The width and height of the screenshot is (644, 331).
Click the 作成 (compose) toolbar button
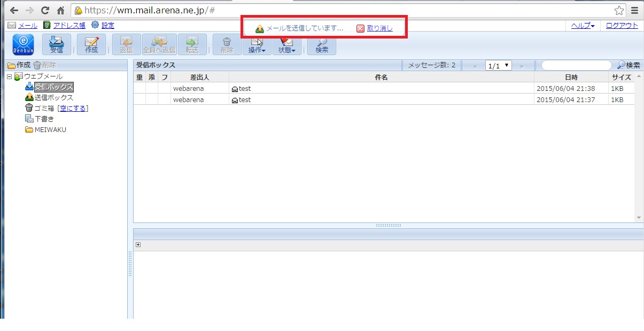pyautogui.click(x=91, y=44)
